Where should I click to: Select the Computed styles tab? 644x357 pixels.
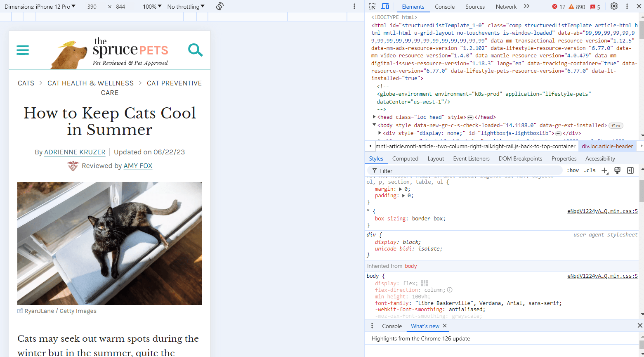(405, 158)
